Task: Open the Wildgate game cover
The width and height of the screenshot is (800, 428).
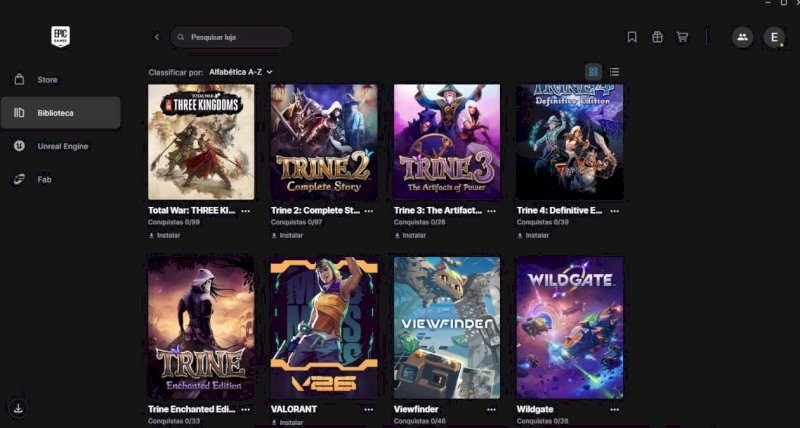Action: (x=569, y=327)
